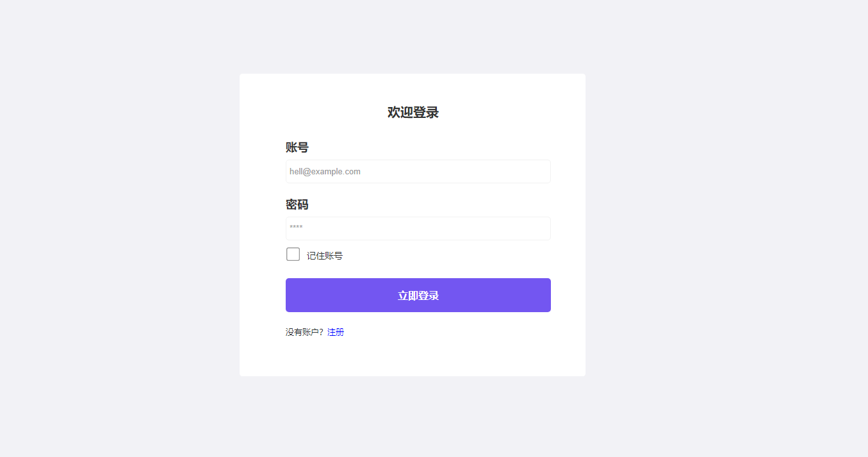Tick the 记住账号 checkbox
The height and width of the screenshot is (457, 868).
click(x=293, y=254)
